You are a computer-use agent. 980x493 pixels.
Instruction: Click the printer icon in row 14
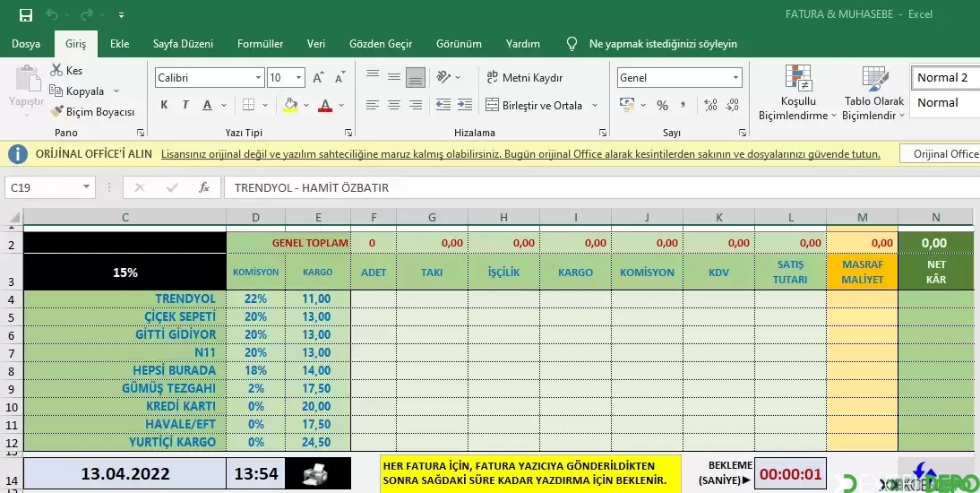pos(315,475)
